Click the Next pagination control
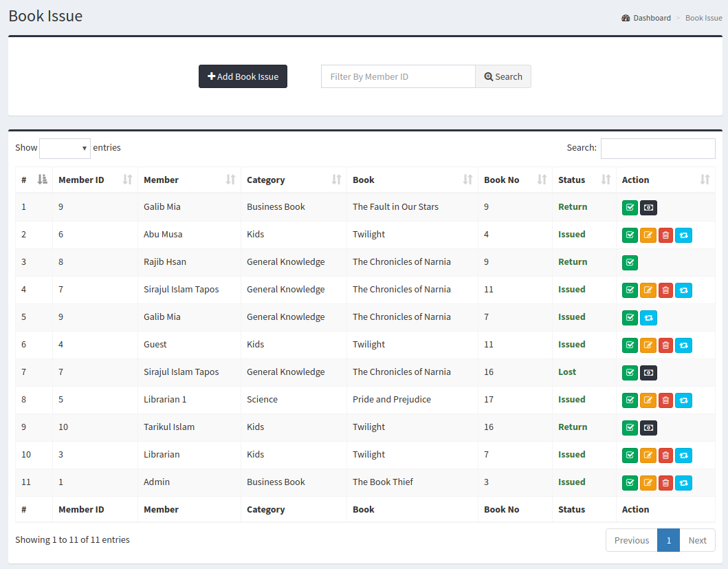This screenshot has width=728, height=569. [x=697, y=540]
